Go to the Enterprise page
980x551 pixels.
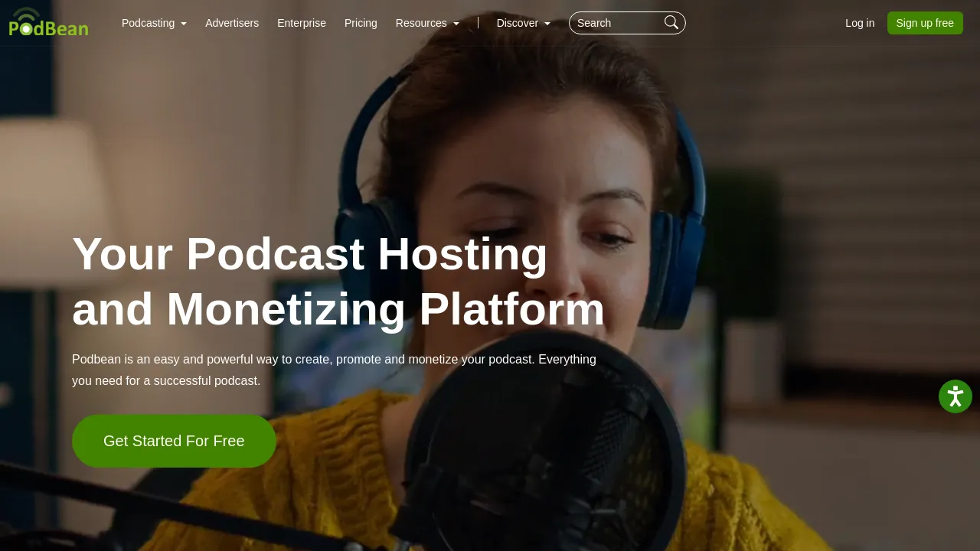pyautogui.click(x=302, y=23)
